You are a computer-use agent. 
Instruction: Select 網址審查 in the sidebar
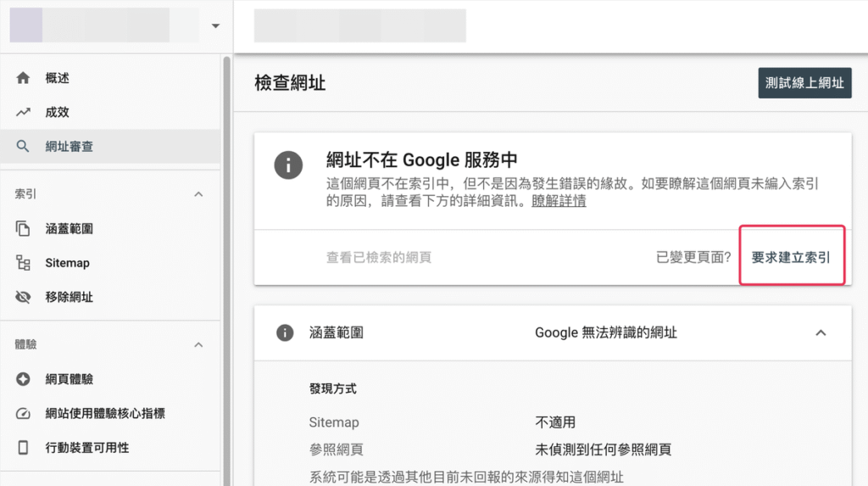[110, 146]
